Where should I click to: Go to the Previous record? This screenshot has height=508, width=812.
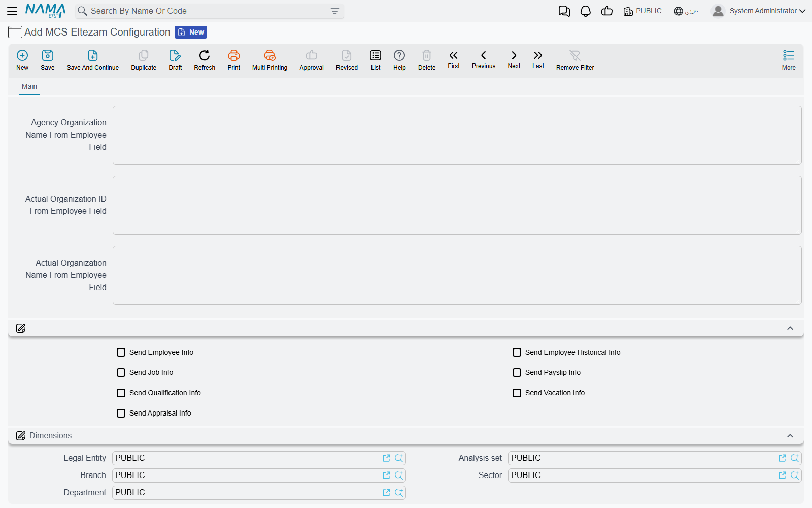(484, 59)
